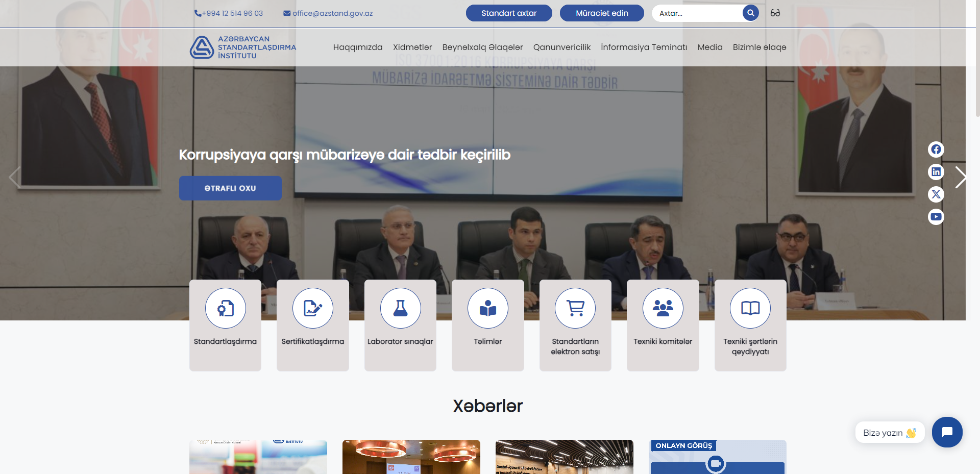The image size is (980, 474).
Task: Go to previous slide with left arrow
Action: pyautogui.click(x=15, y=178)
